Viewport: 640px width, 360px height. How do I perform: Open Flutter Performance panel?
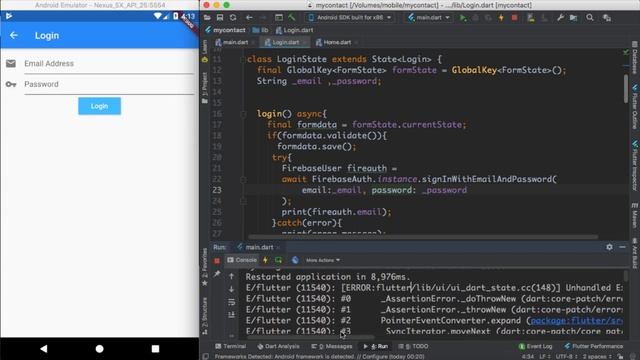(x=594, y=346)
